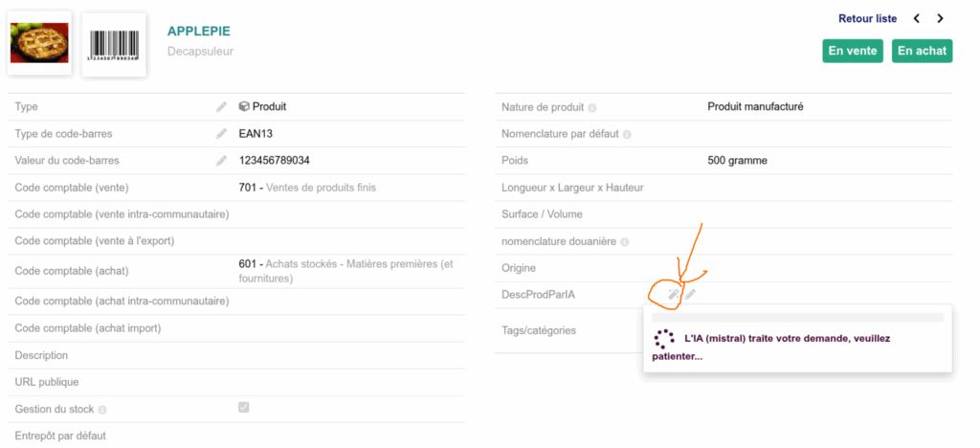Click the pencil icon next to DescProdParIA
The image size is (980, 448).
pyautogui.click(x=690, y=294)
